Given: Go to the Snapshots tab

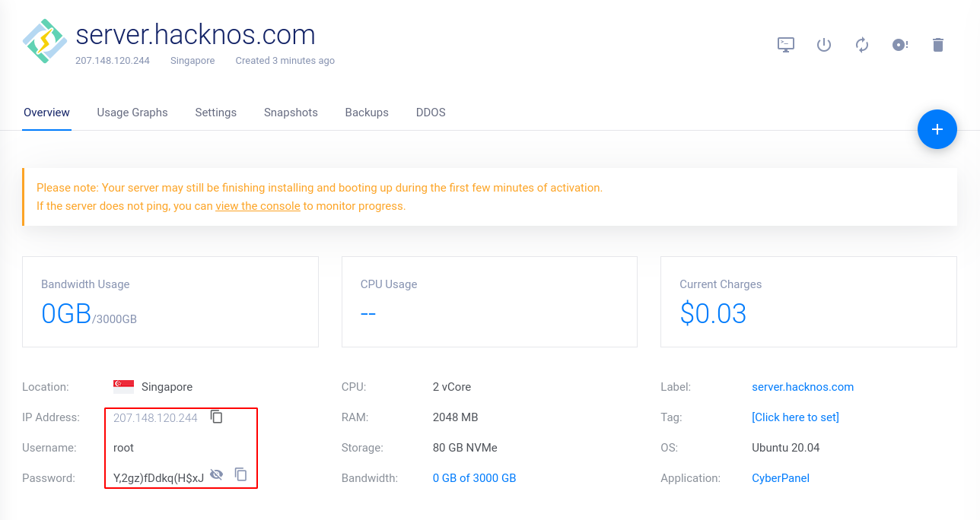Looking at the screenshot, I should [291, 113].
